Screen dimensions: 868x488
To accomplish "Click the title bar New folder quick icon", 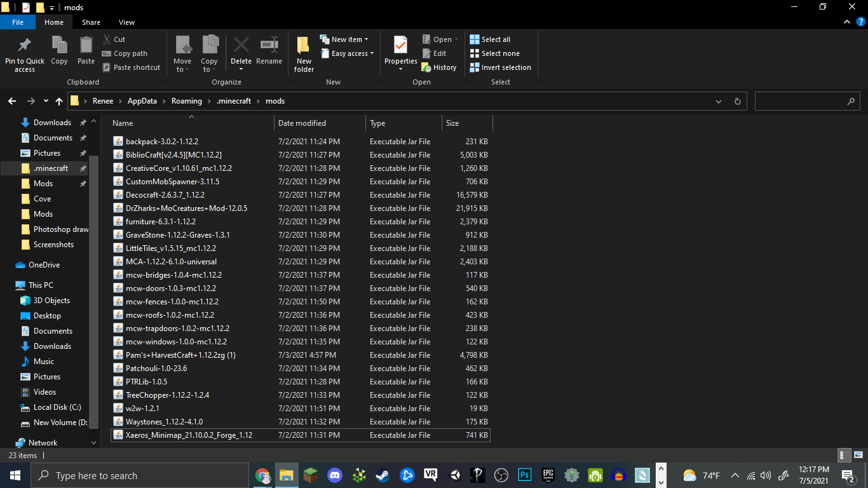I will click(39, 8).
